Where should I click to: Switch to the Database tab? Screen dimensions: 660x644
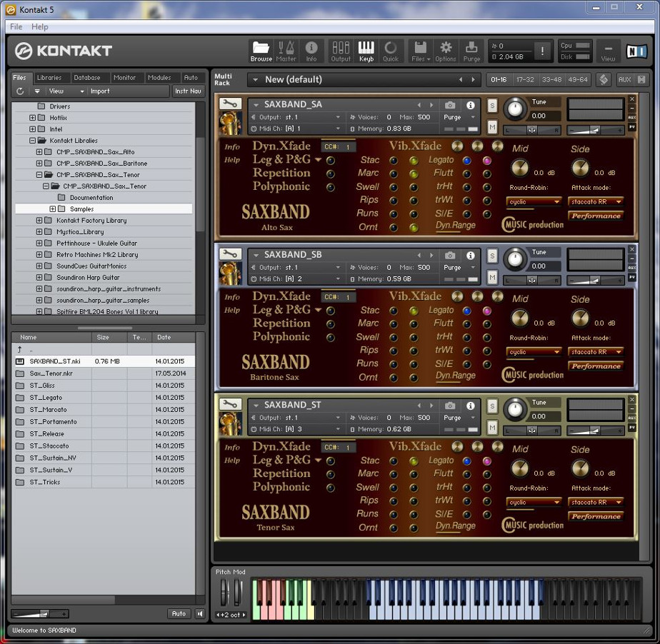[x=87, y=77]
